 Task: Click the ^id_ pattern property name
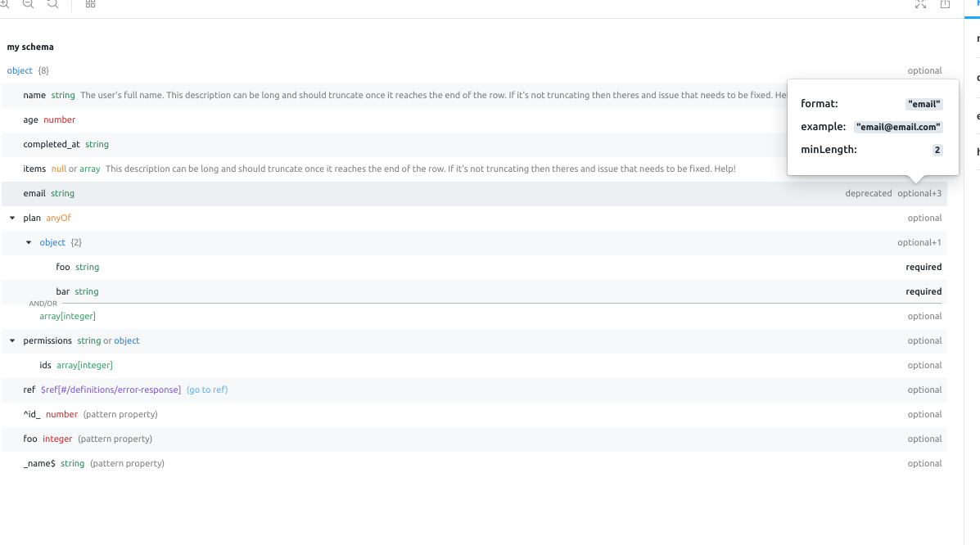[32, 414]
